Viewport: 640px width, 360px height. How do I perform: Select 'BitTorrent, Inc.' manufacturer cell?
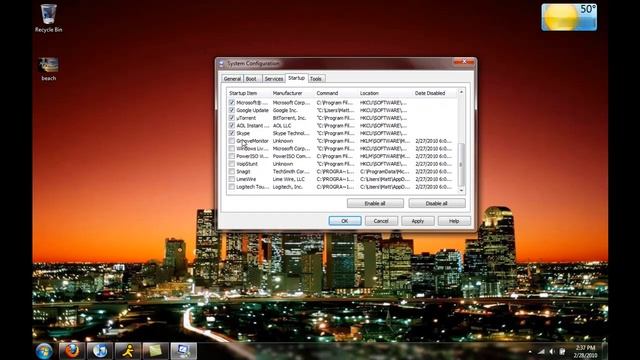pos(289,118)
